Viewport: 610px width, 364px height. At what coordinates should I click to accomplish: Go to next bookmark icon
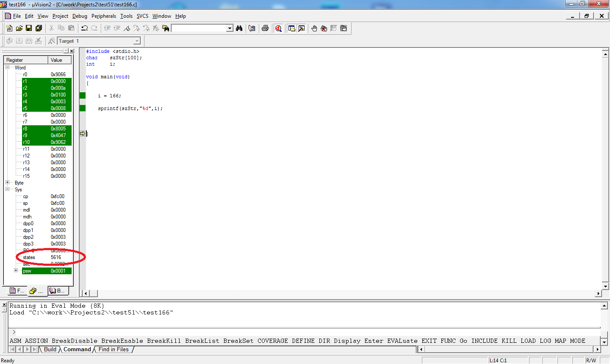click(x=136, y=28)
